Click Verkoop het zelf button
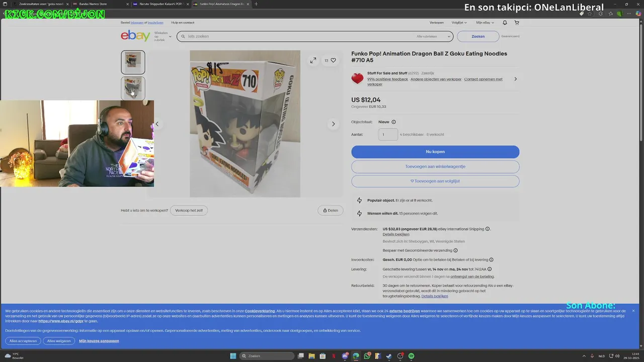This screenshot has height=362, width=644. 189,211
